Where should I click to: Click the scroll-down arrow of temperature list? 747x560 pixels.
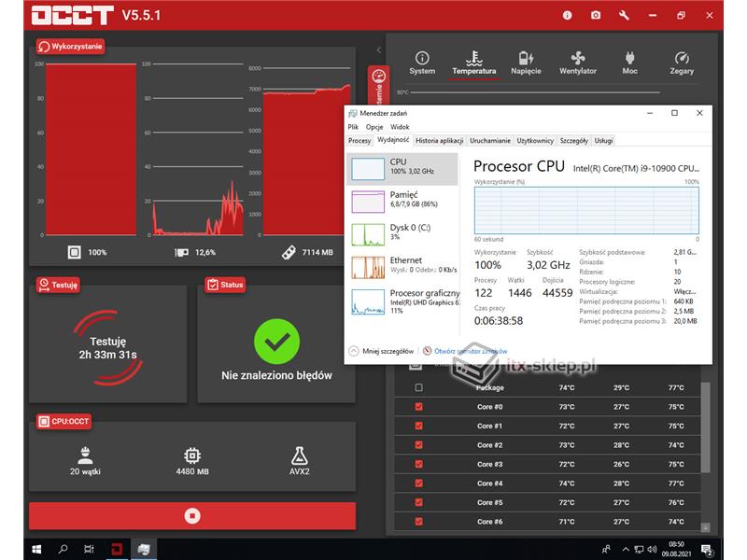pyautogui.click(x=706, y=527)
